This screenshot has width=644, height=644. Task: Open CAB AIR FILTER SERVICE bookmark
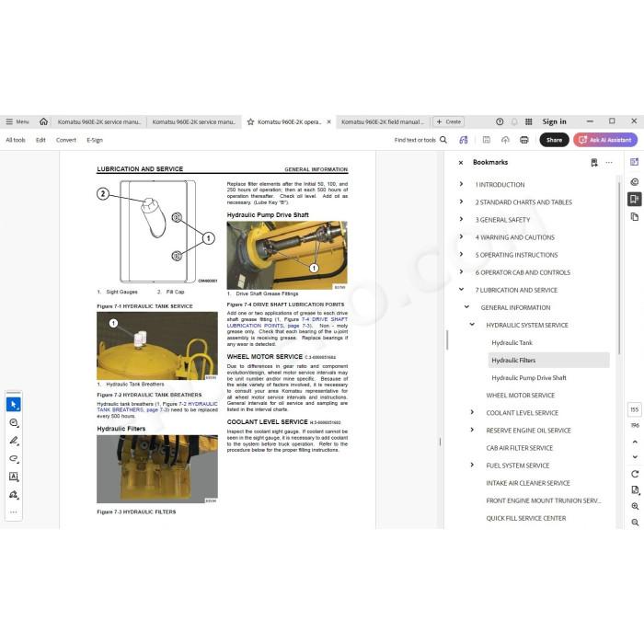tap(519, 448)
